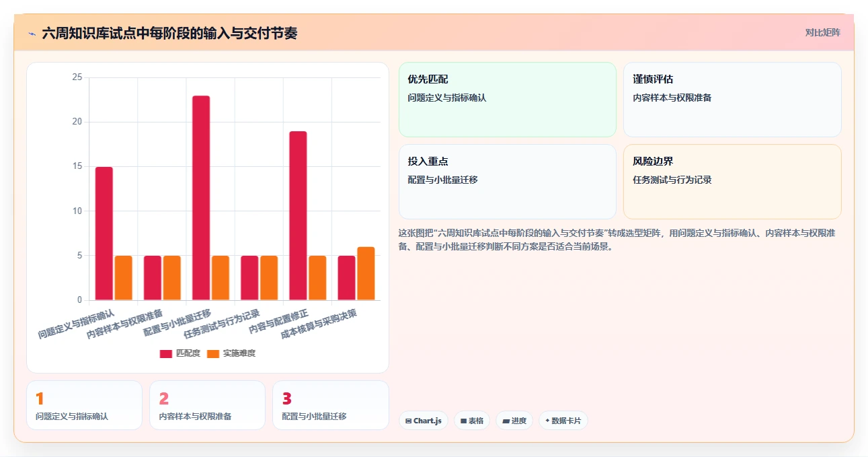
Task: Click the title 六周知识库试点中每阶段的输入与交付节奏
Action: tap(169, 33)
